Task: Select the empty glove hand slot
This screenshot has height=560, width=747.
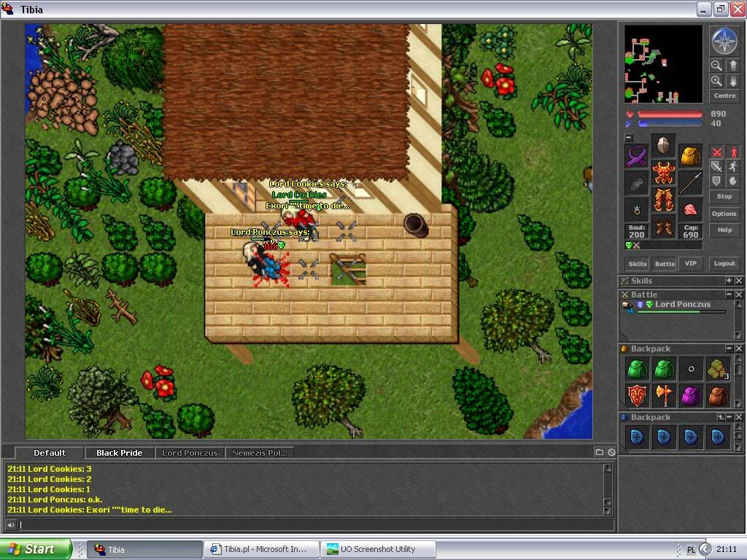Action: [636, 183]
